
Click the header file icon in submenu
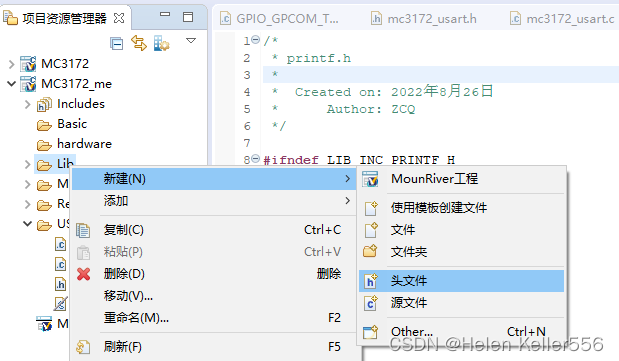point(370,281)
